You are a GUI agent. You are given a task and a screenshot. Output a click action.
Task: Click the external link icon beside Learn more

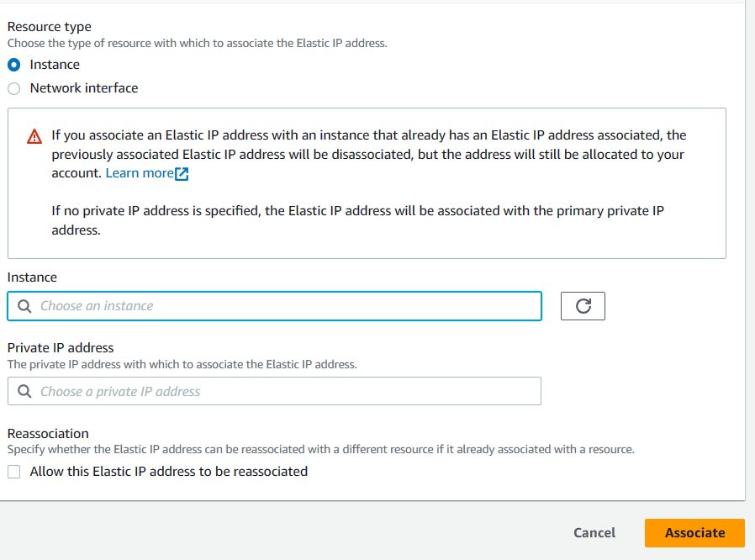click(182, 174)
